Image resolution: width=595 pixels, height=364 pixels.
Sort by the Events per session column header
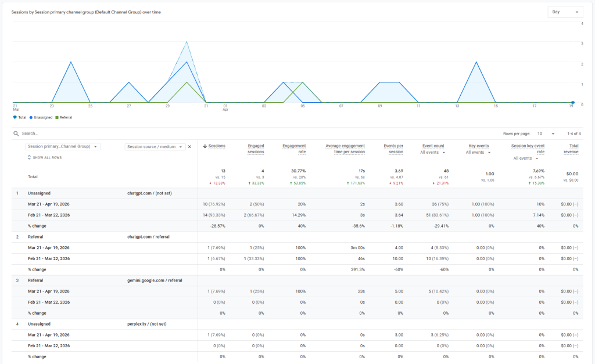coord(393,149)
